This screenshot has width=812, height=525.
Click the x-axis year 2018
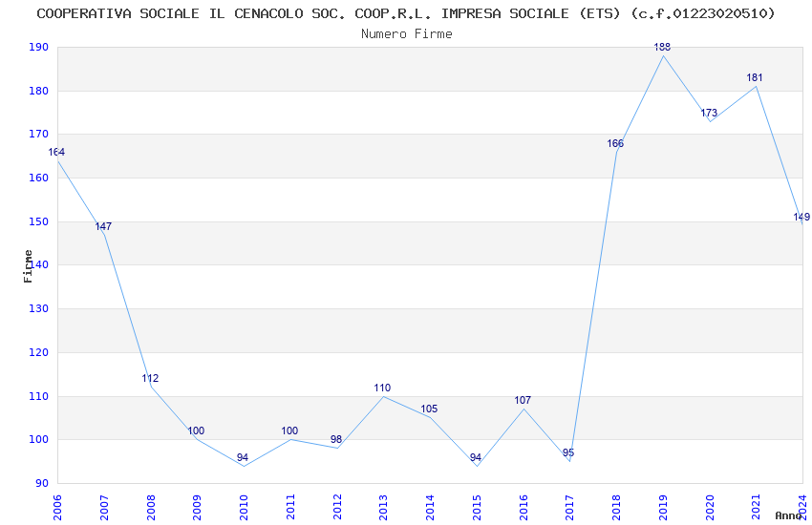point(616,508)
